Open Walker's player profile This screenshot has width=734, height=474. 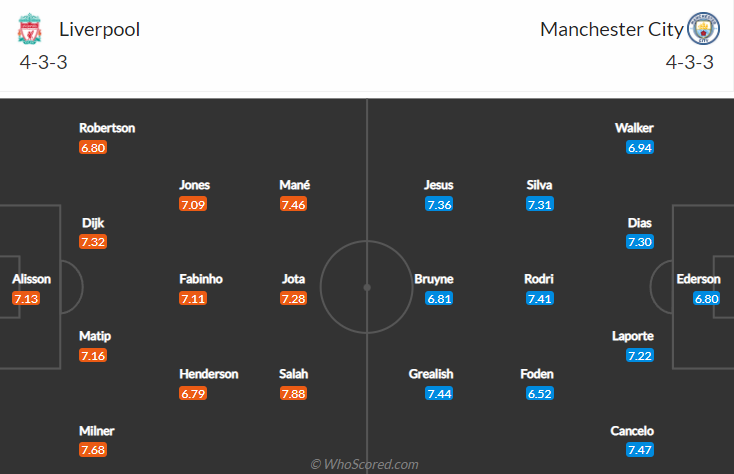point(634,128)
